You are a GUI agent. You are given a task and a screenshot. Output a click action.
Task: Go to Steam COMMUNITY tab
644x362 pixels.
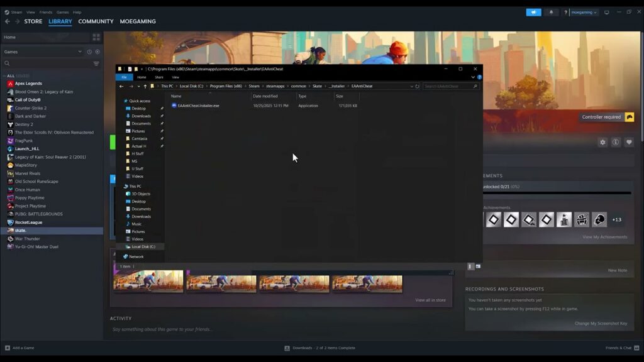(x=96, y=21)
